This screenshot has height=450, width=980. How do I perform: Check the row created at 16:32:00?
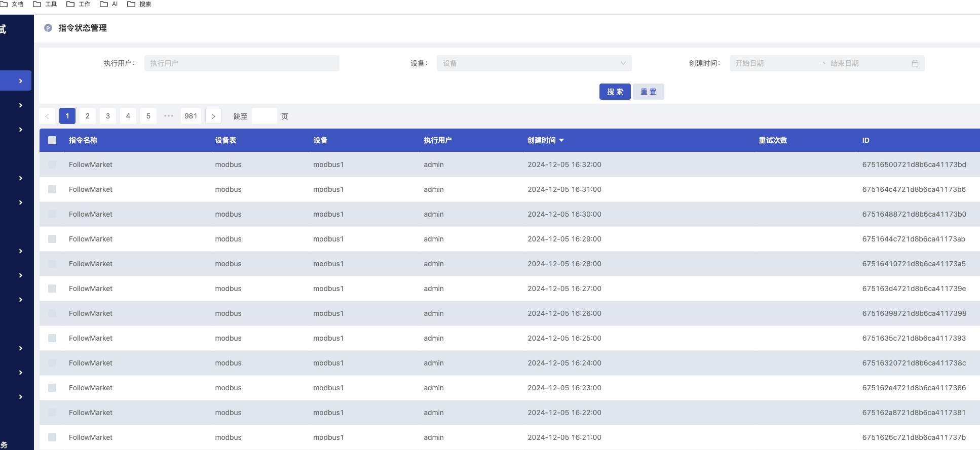click(52, 165)
